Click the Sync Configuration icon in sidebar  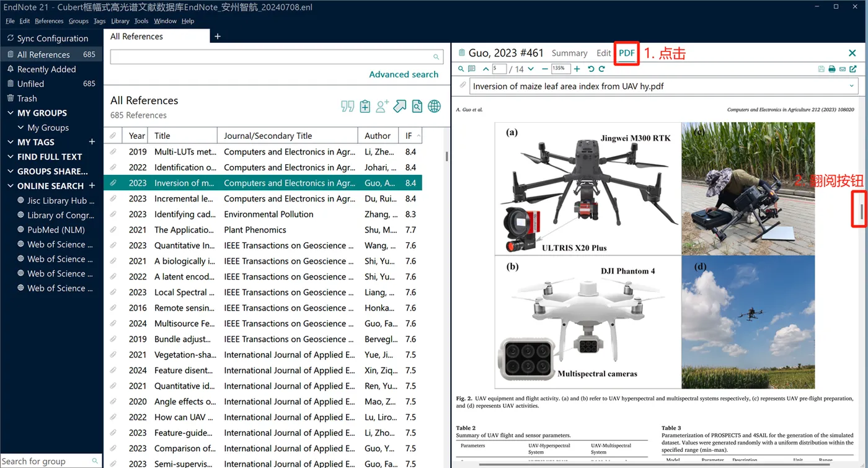pyautogui.click(x=10, y=38)
